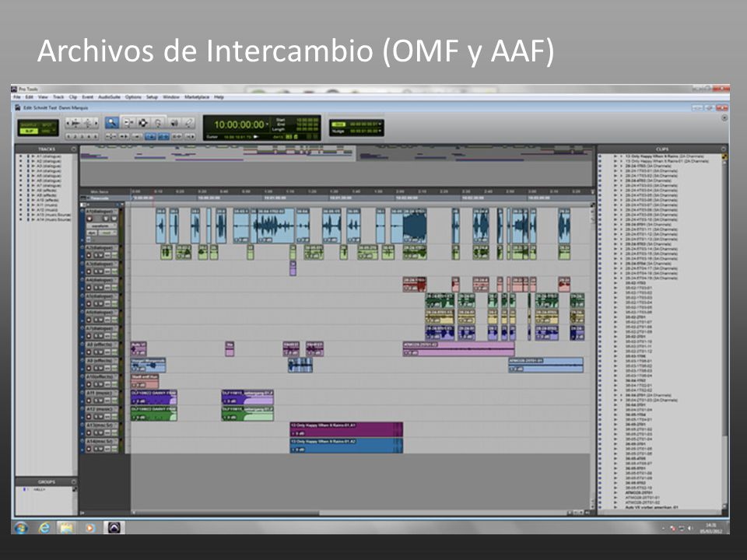Select the Slip edit mode

coord(29,131)
